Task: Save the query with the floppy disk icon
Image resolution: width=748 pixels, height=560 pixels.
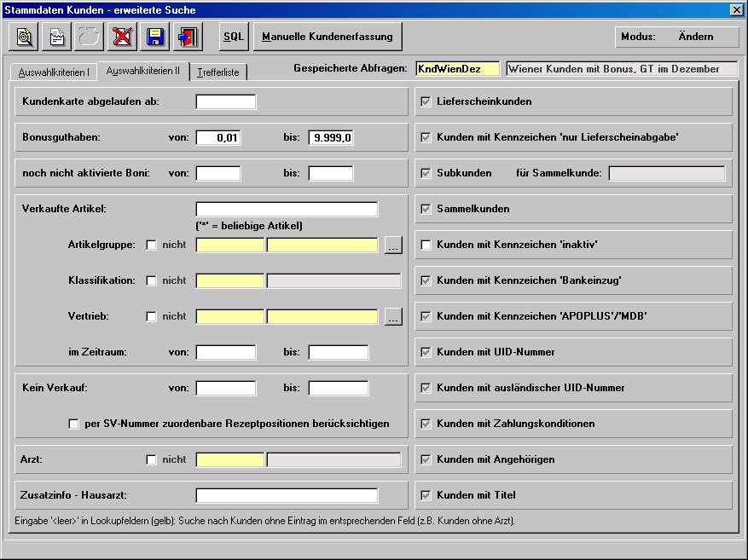Action: click(x=154, y=37)
